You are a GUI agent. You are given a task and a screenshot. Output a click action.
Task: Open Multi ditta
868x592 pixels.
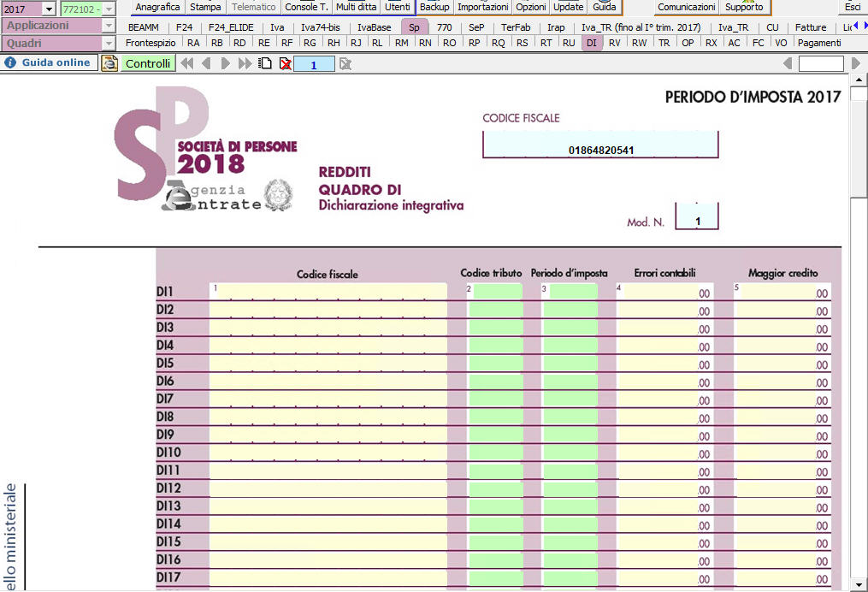[356, 7]
